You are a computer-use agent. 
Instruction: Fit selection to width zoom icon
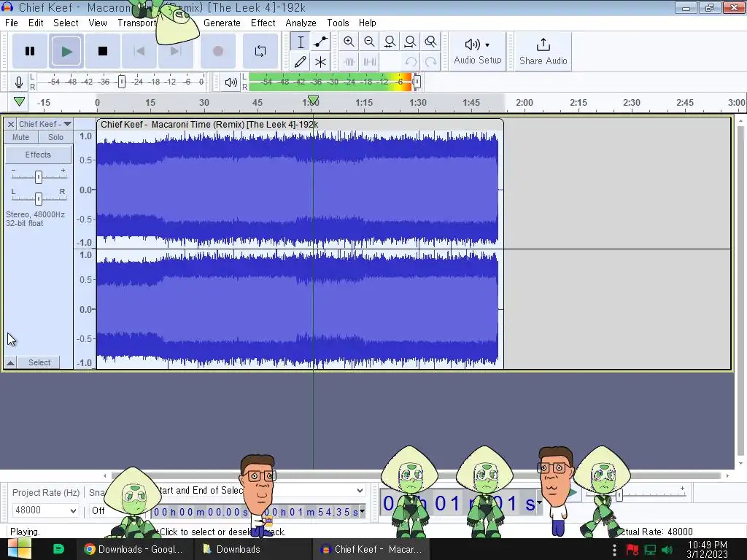click(x=390, y=42)
